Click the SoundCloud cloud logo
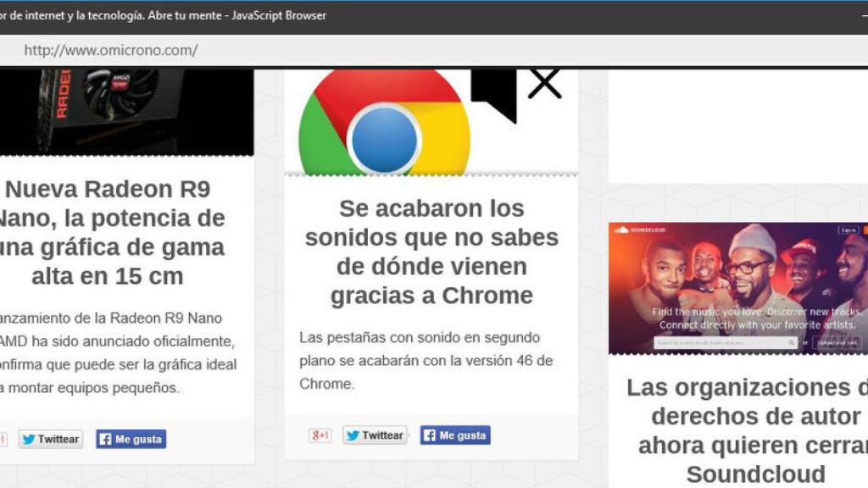868x488 pixels. 623,230
